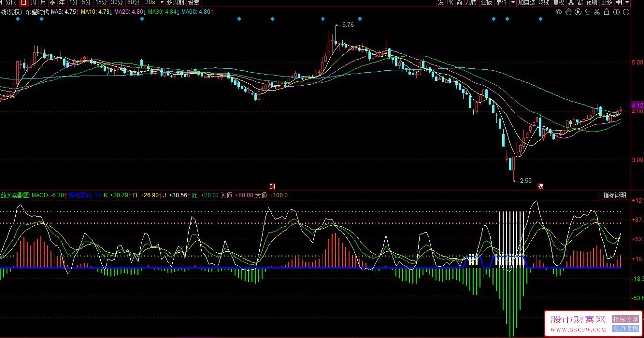Click the play replay circle icon
This screenshot has height=338, width=644.
(x=578, y=12)
